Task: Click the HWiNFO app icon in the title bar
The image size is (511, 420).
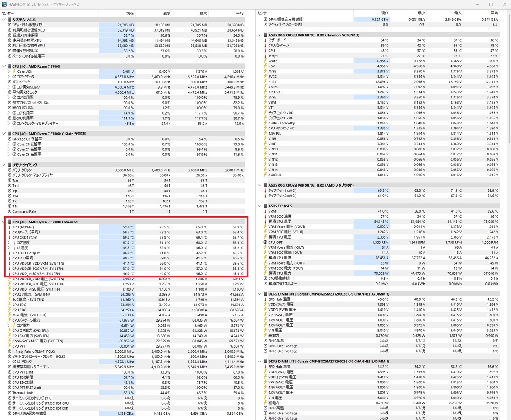Action: [x=5, y=4]
